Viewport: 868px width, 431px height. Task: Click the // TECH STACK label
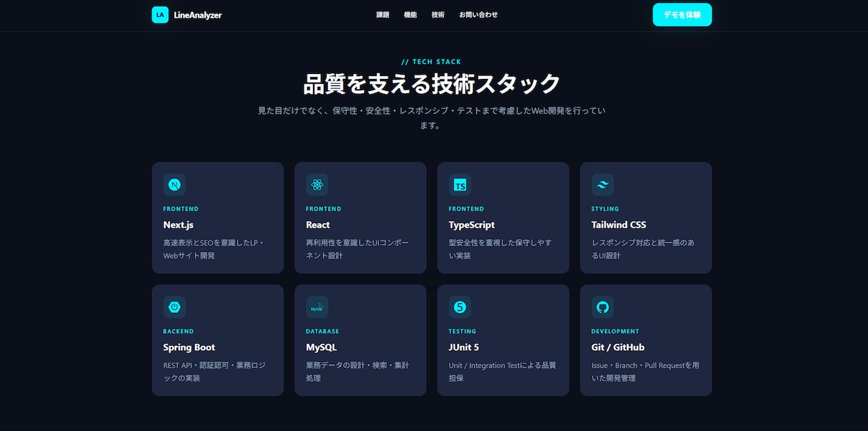pos(431,62)
